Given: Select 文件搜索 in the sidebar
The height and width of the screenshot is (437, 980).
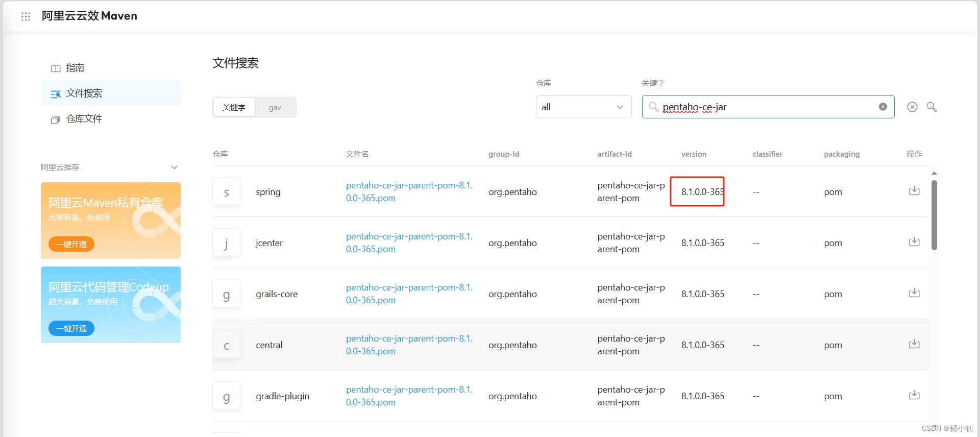Looking at the screenshot, I should (111, 93).
